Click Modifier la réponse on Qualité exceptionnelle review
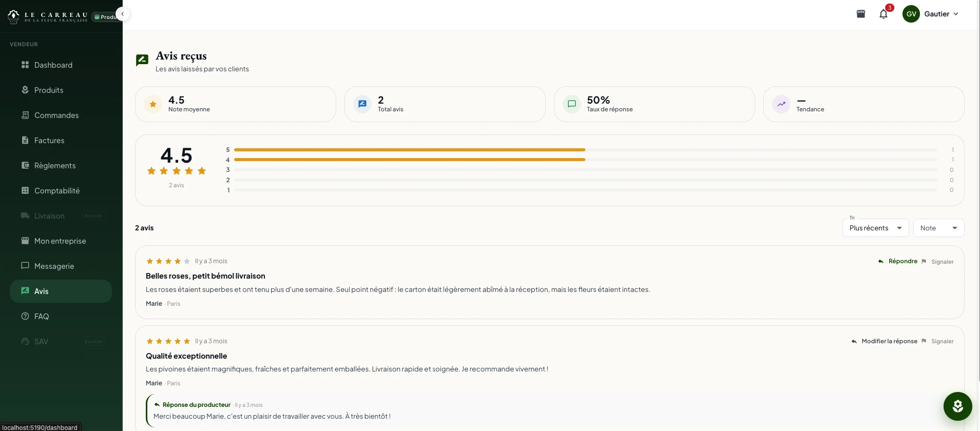This screenshot has height=431, width=980. pos(884,341)
